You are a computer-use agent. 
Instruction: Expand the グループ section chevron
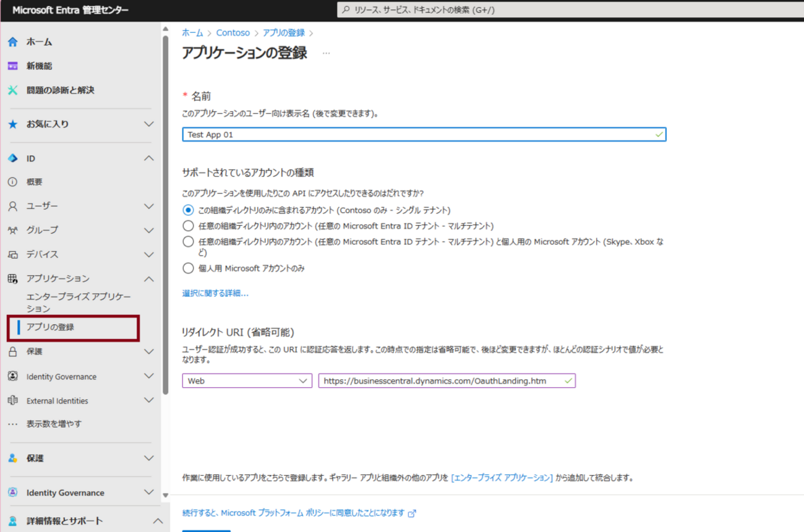148,230
